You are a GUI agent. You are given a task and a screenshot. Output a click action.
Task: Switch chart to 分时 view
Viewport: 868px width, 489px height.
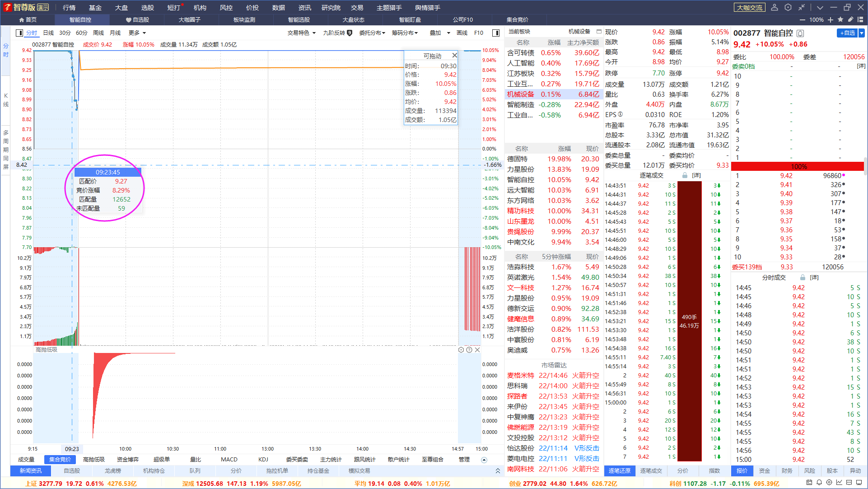point(32,33)
